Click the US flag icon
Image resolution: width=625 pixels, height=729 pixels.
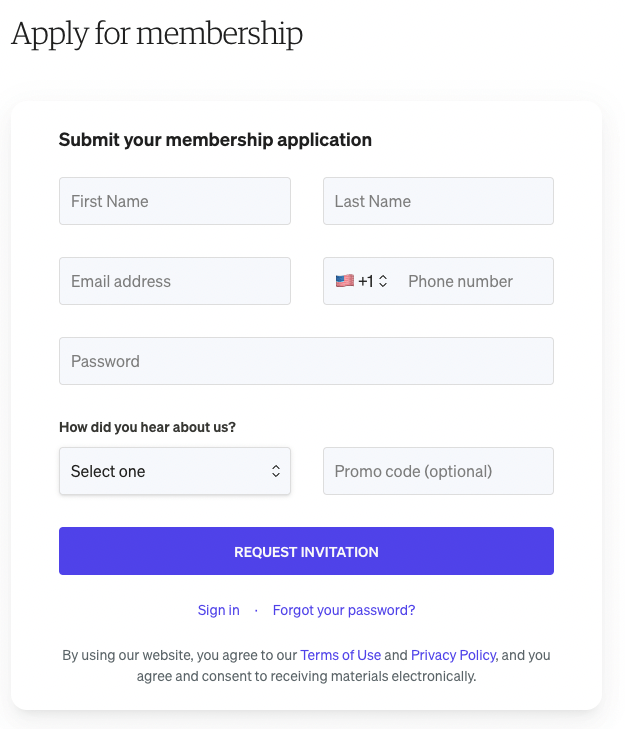(345, 281)
